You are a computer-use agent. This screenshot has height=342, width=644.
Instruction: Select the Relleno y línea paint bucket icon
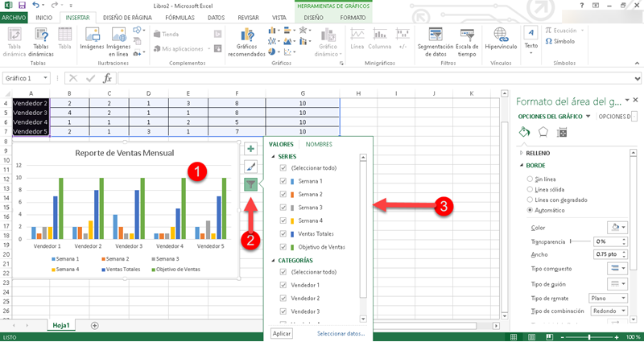(x=526, y=132)
